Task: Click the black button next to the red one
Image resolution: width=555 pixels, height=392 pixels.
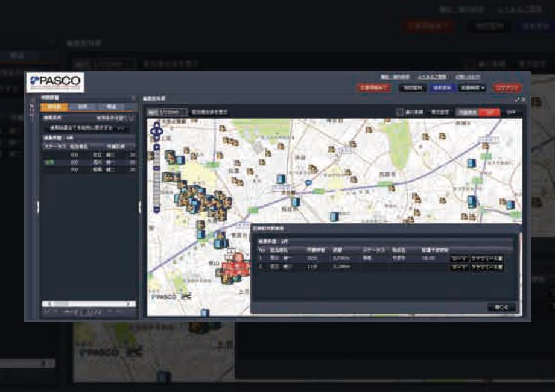Action: pos(413,87)
